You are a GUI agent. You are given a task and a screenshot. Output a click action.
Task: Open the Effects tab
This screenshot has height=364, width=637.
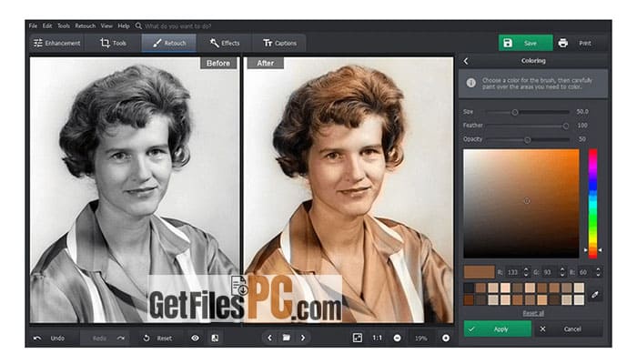coord(224,43)
